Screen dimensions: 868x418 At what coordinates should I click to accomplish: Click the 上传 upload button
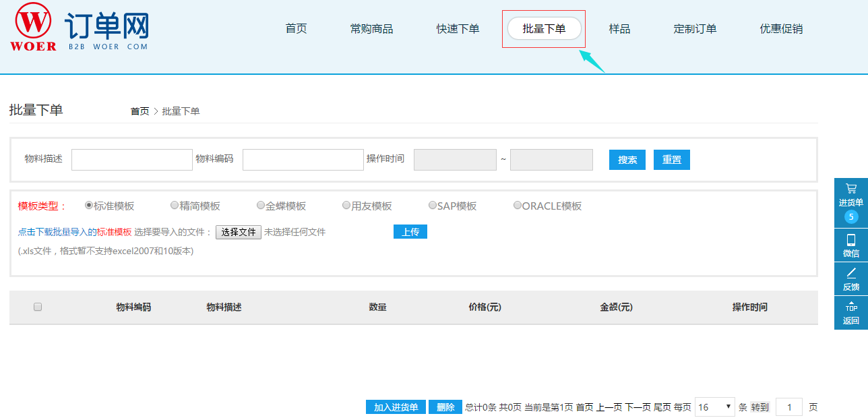pos(410,232)
